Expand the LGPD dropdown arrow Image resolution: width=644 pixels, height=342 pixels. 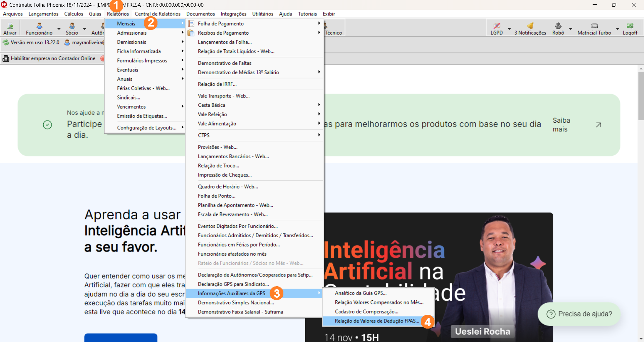pos(509,29)
